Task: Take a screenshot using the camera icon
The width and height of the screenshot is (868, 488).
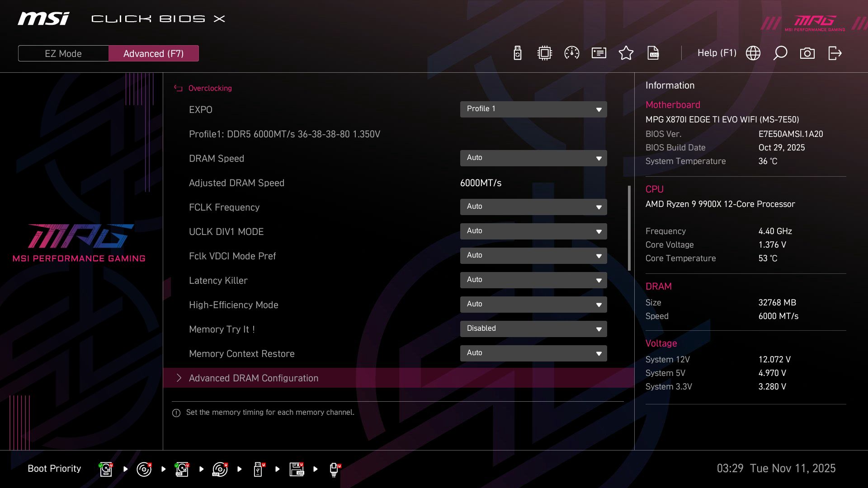Action: click(x=807, y=53)
